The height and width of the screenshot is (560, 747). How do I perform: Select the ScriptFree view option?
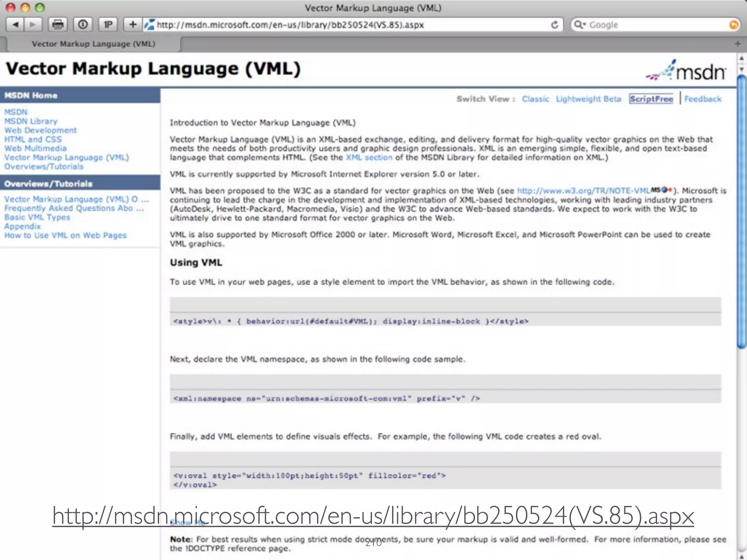click(x=651, y=99)
